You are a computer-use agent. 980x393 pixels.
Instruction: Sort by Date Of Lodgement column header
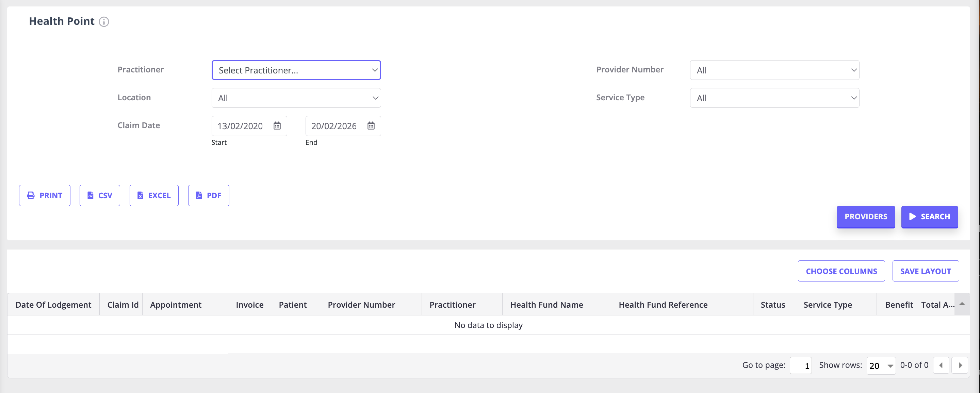pos(53,305)
